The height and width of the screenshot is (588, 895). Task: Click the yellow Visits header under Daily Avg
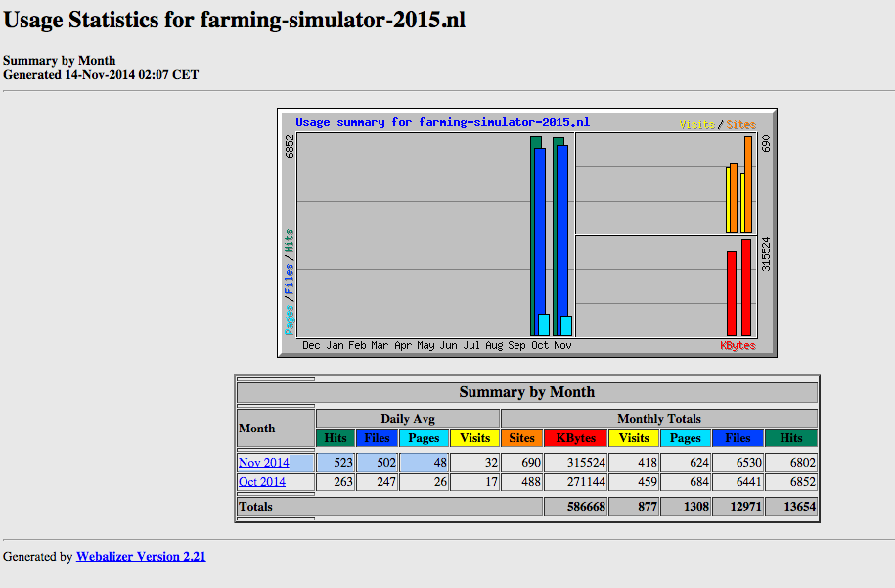click(475, 438)
